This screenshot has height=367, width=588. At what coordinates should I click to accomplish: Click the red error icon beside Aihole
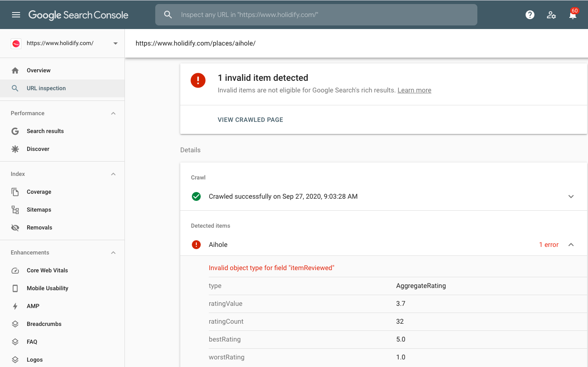pyautogui.click(x=196, y=245)
